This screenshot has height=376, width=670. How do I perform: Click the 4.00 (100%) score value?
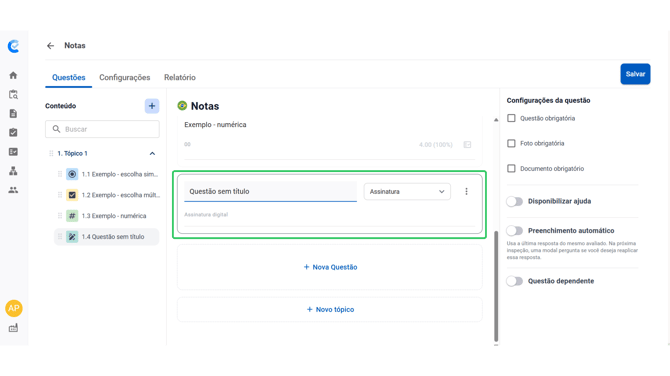[x=435, y=145]
